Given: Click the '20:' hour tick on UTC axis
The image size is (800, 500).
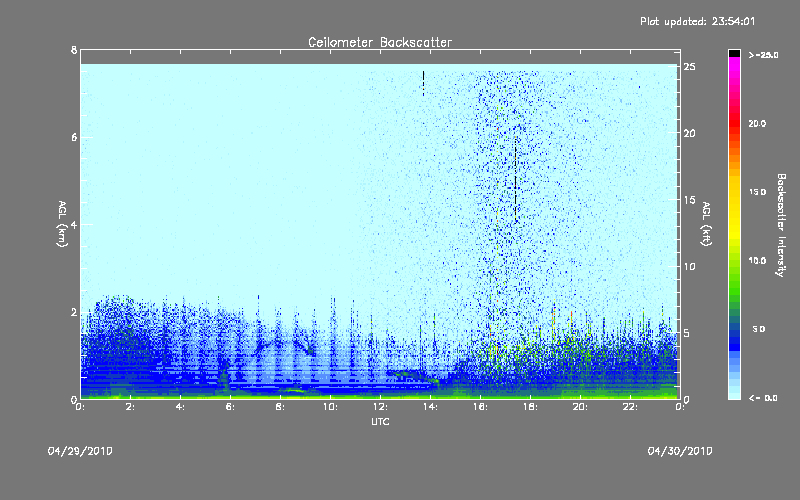Looking at the screenshot, I should coord(581,407).
